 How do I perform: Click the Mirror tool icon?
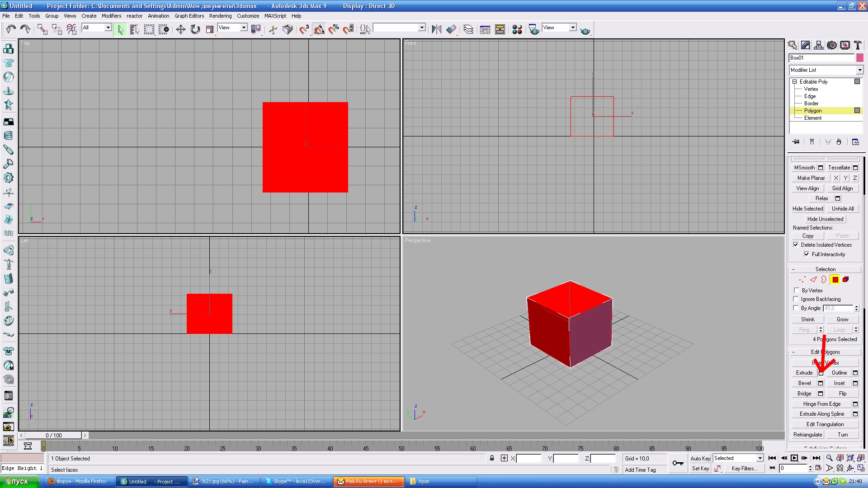436,29
